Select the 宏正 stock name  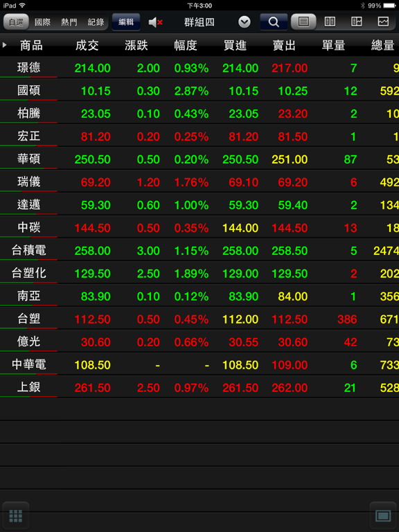point(29,136)
